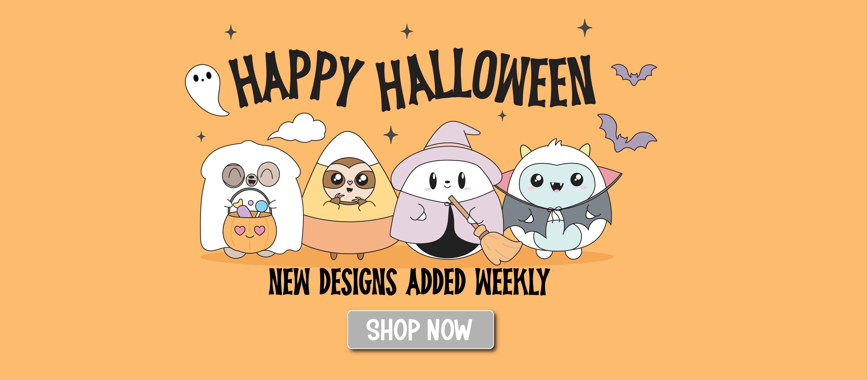Click the sparkle star above Happy text

tap(231, 32)
